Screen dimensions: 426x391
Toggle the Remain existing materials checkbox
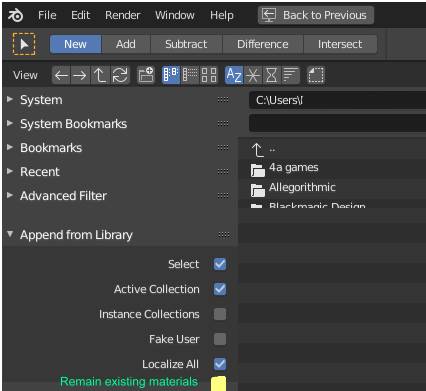point(219,383)
